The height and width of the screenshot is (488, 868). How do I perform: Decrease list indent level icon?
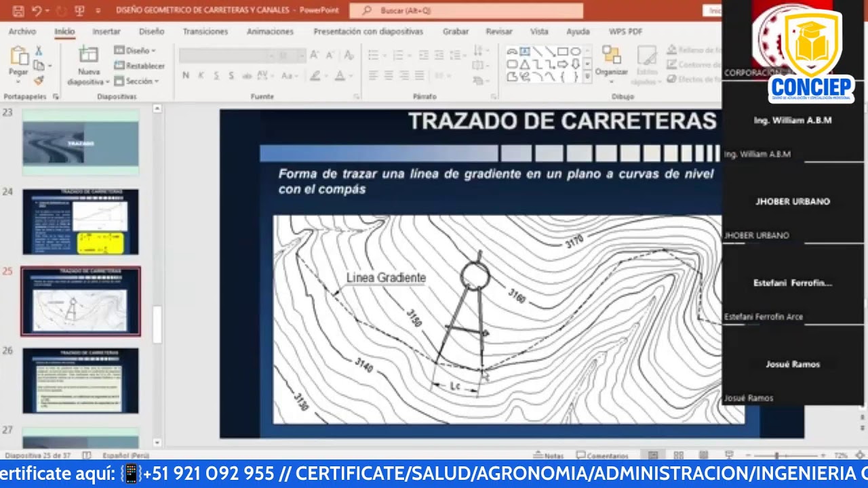(424, 56)
